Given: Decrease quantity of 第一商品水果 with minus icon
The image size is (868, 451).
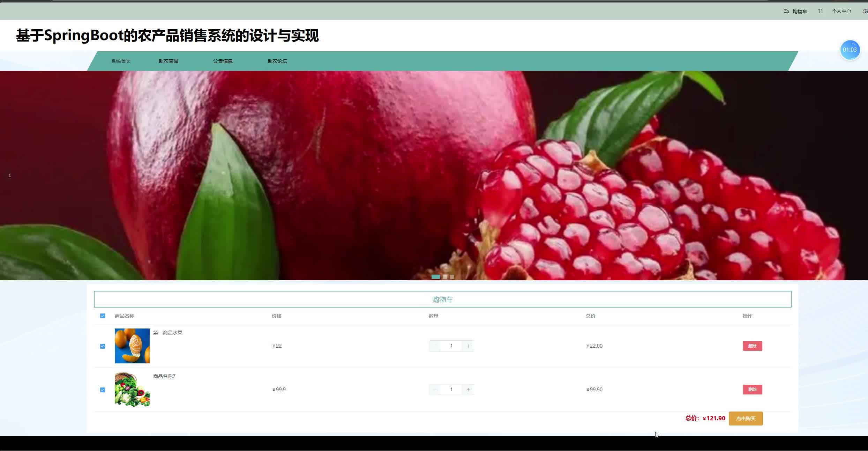Looking at the screenshot, I should (434, 346).
